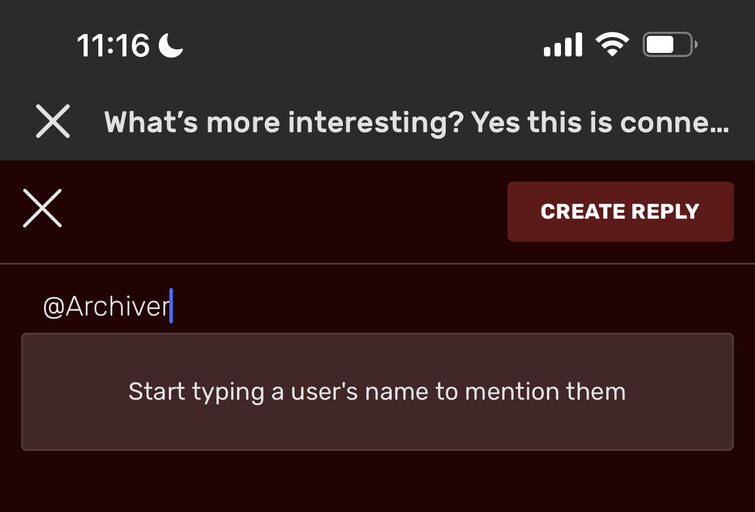
Task: Click the "@" symbol before Archiver
Action: tap(53, 307)
